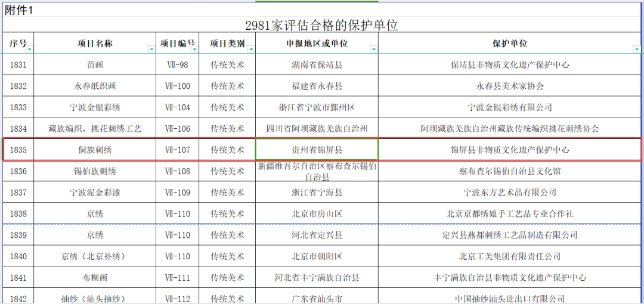644x304 pixels.
Task: Open the 保护单位 column filter dropdown
Action: [636, 49]
